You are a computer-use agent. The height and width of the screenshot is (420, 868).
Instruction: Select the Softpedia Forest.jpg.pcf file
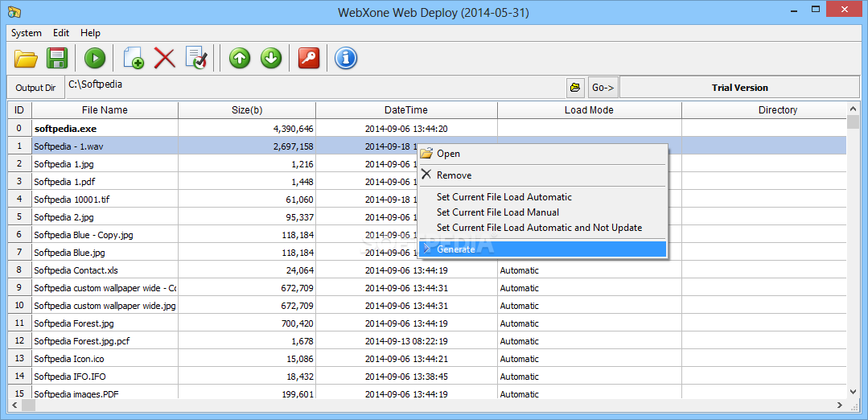tap(81, 341)
